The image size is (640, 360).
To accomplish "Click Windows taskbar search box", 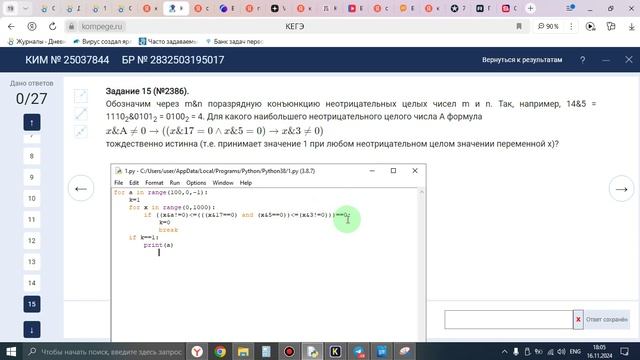I will (x=104, y=351).
